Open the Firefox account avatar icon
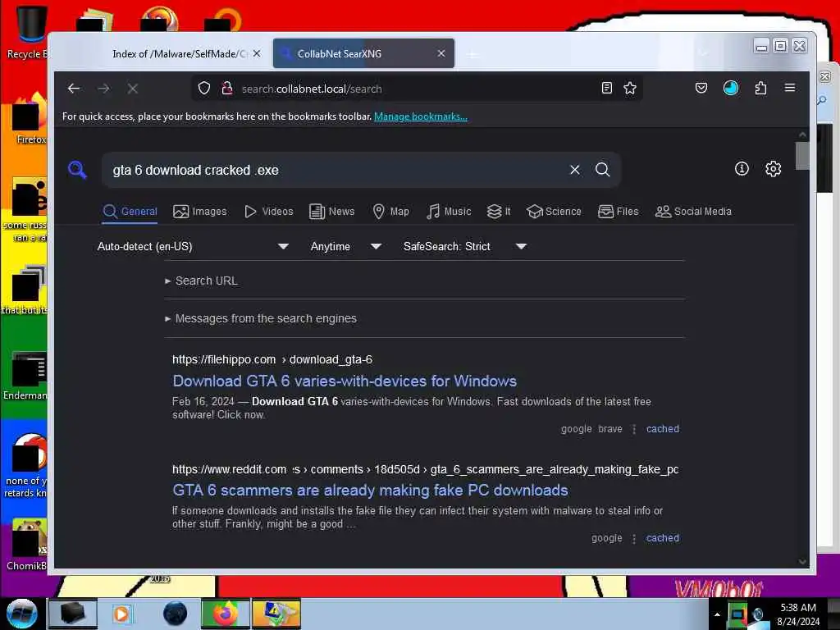The image size is (840, 630). [x=731, y=89]
